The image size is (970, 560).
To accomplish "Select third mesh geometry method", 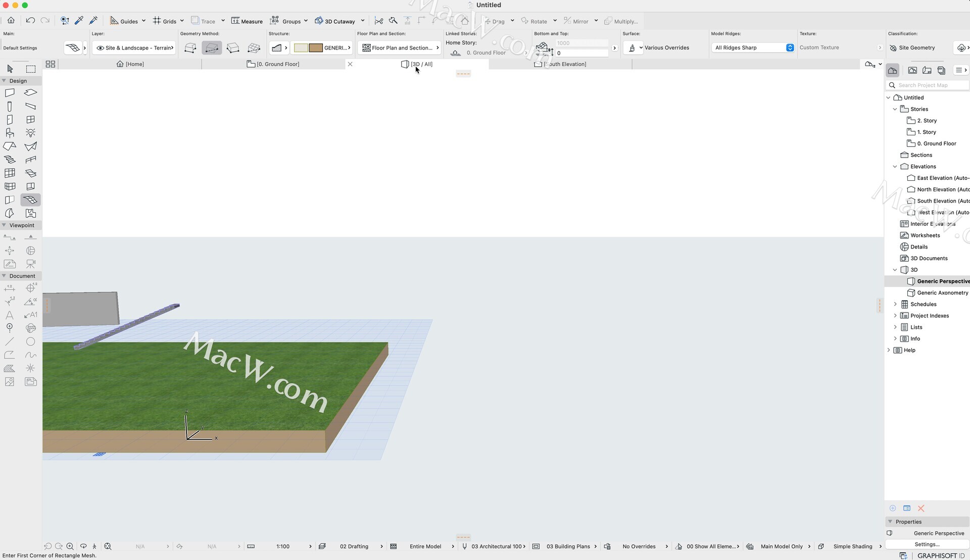I will pyautogui.click(x=233, y=48).
